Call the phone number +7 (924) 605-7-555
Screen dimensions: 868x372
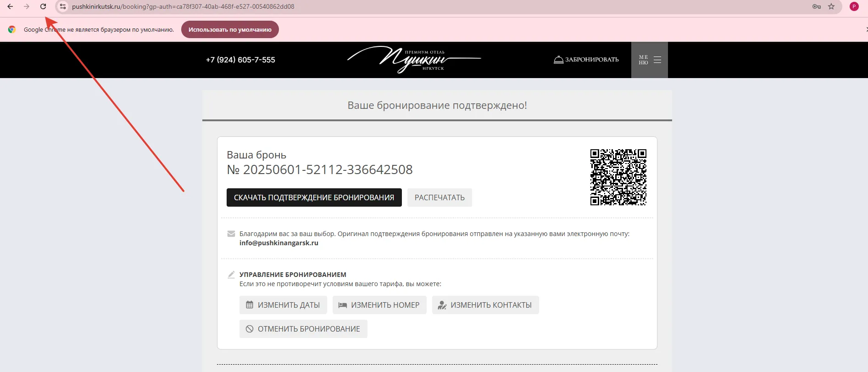[240, 60]
